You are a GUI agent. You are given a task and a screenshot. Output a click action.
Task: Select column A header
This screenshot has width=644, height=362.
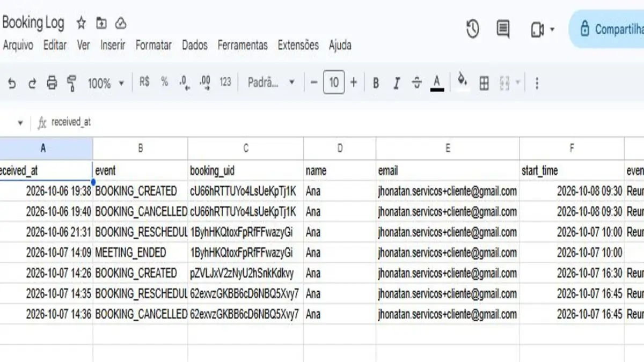coord(46,148)
